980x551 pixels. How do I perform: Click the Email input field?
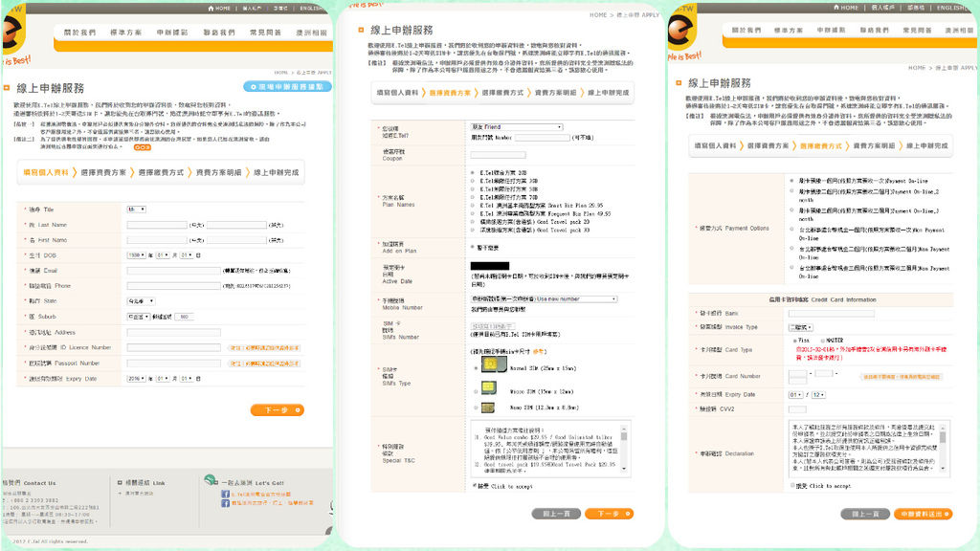click(174, 271)
